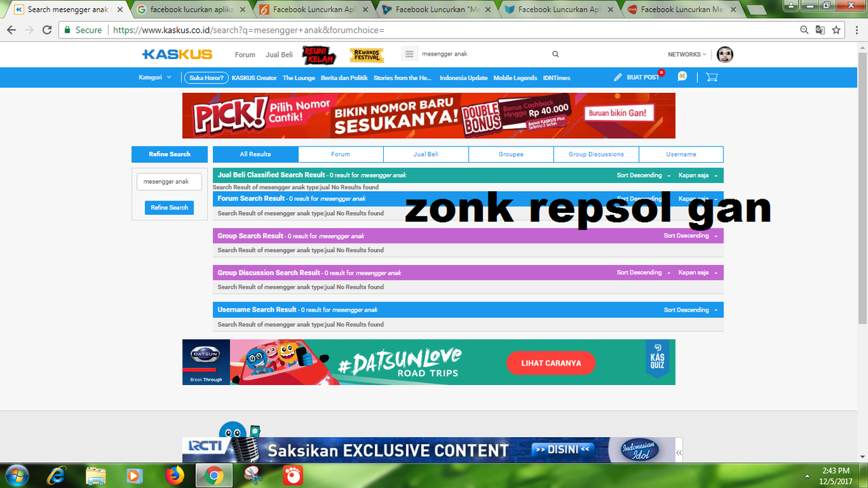Click the browser Back arrow

click(12, 30)
